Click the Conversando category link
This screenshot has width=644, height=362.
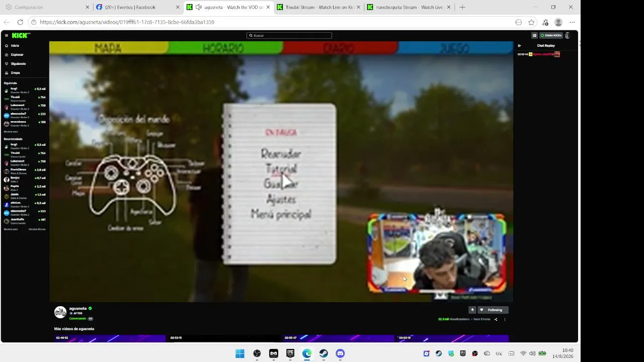(x=77, y=318)
